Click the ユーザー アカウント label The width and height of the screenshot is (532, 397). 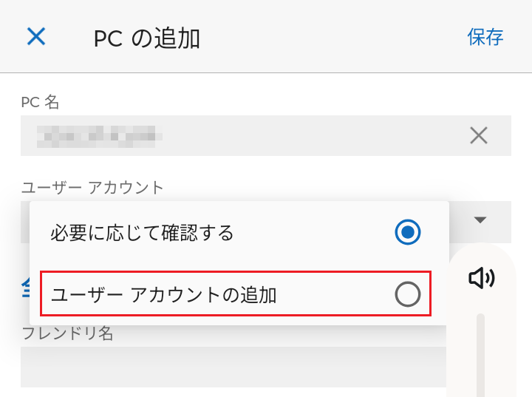92,187
